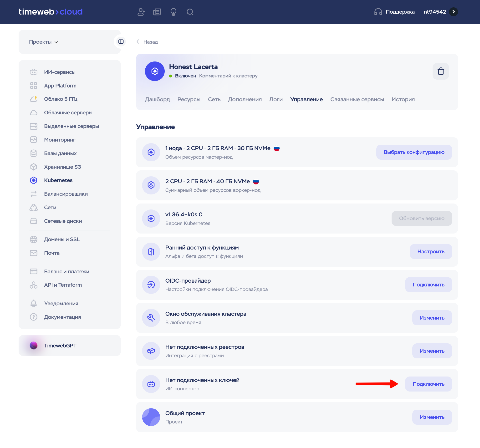480x448 pixels.
Task: Open TimewebGPT assistant
Action: [x=70, y=346]
